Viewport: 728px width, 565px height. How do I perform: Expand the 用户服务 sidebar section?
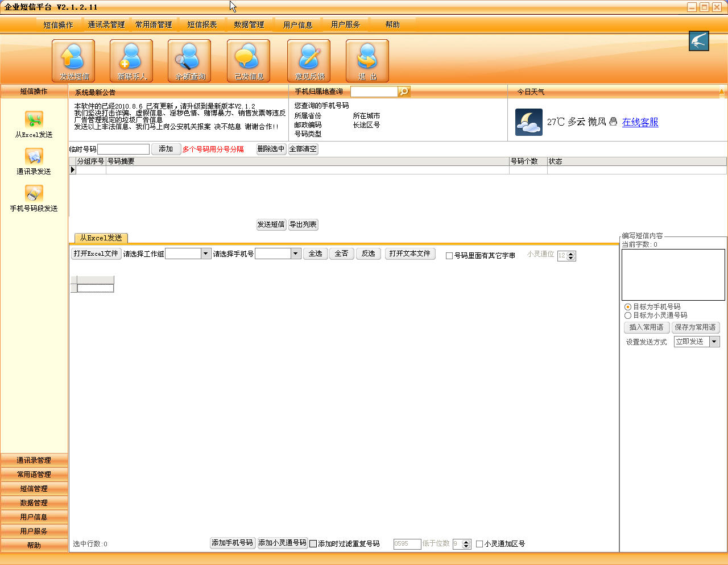34,531
